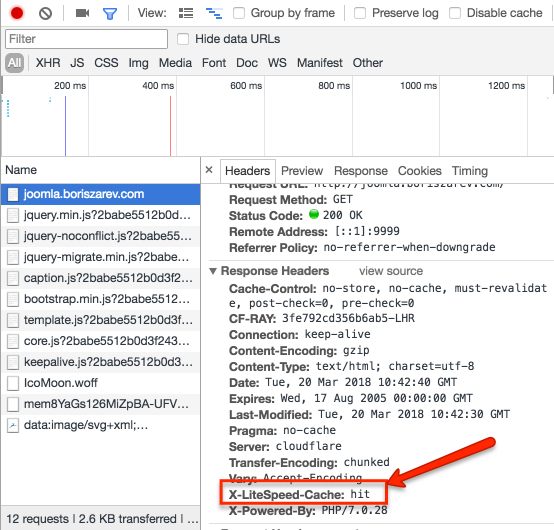Select the mem8YaGs126MiZpBA-UFV request
The height and width of the screenshot is (530, 554).
100,404
